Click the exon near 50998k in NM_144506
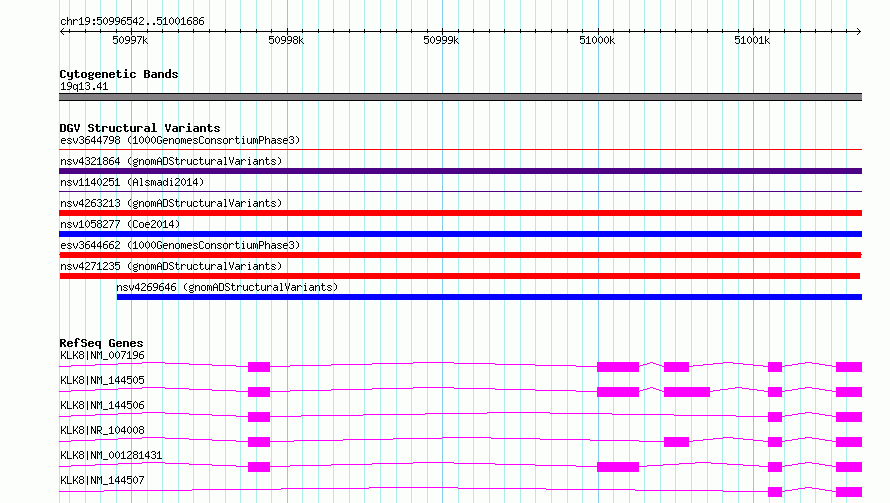The width and height of the screenshot is (890, 503). click(x=259, y=417)
